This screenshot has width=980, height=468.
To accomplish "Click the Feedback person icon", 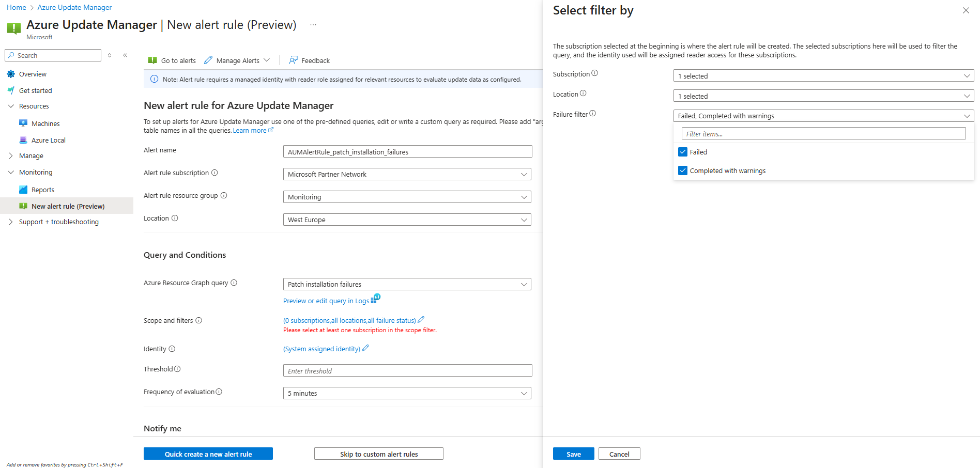I will pyautogui.click(x=293, y=60).
